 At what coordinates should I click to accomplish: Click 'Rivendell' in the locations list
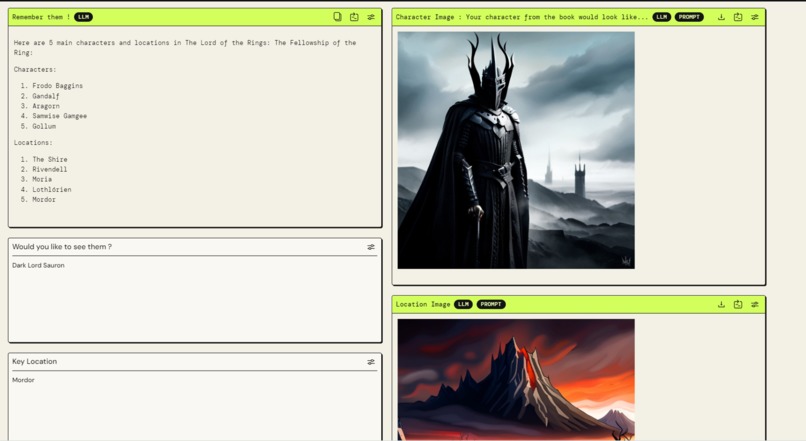coord(50,169)
